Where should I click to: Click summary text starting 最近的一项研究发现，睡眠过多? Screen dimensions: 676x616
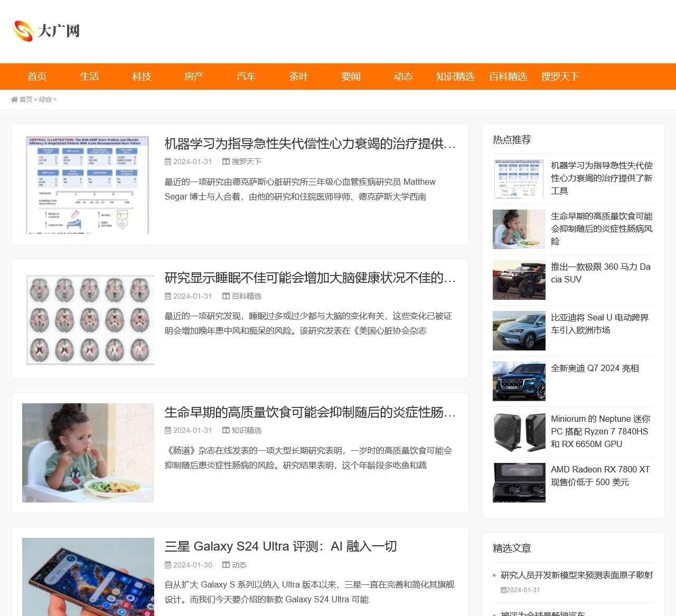pyautogui.click(x=308, y=324)
